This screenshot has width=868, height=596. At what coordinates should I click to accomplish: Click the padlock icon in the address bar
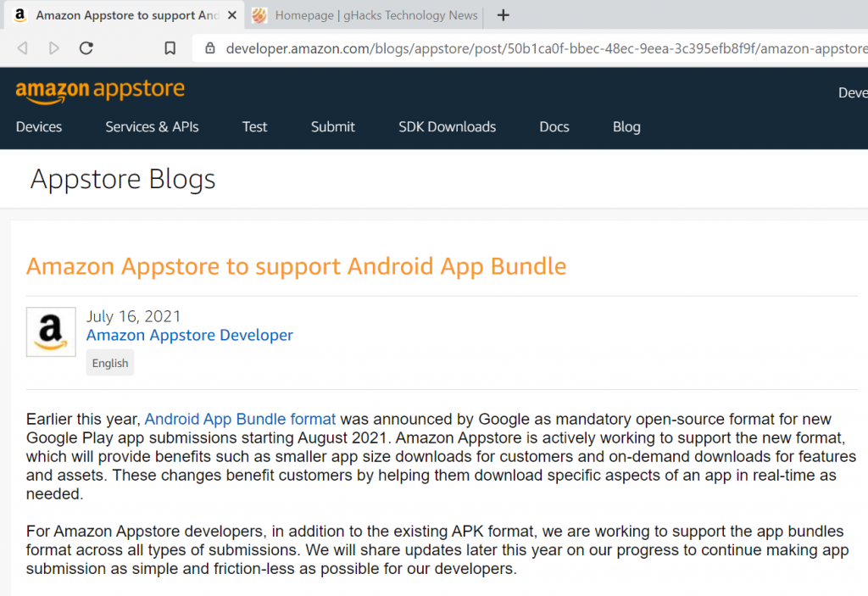[209, 48]
